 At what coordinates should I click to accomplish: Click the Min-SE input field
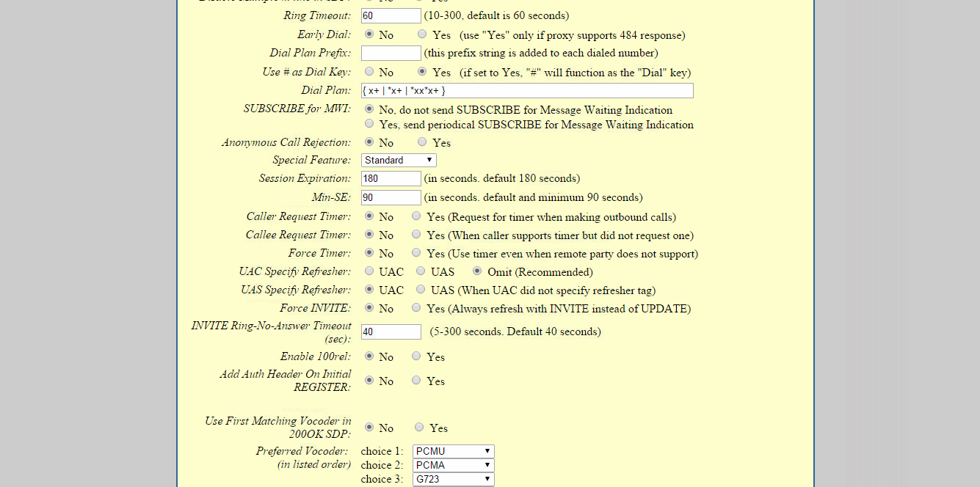pyautogui.click(x=391, y=197)
